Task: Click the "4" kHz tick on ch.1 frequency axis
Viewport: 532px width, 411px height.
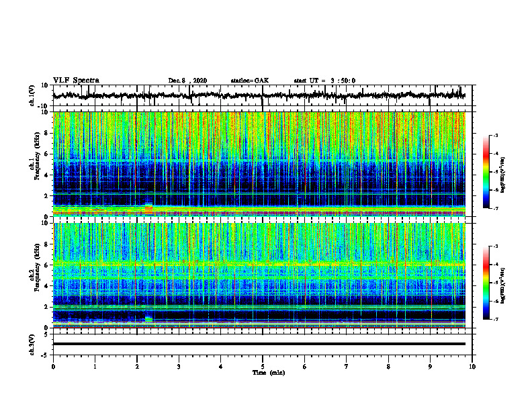Action: 46,175
